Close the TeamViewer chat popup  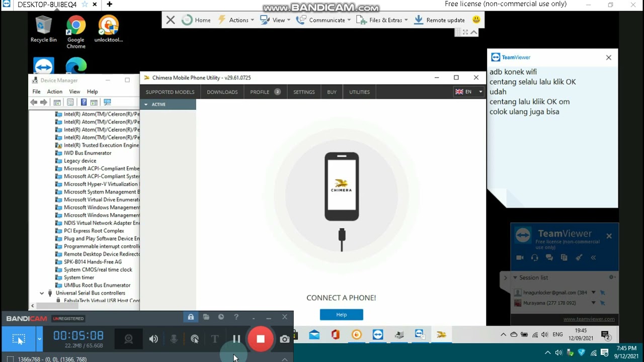609,57
